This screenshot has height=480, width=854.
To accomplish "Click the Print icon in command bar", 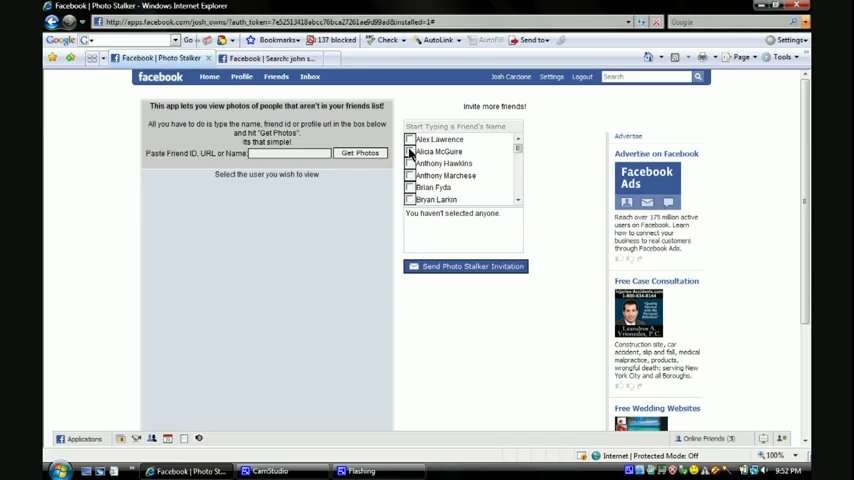I will [703, 57].
